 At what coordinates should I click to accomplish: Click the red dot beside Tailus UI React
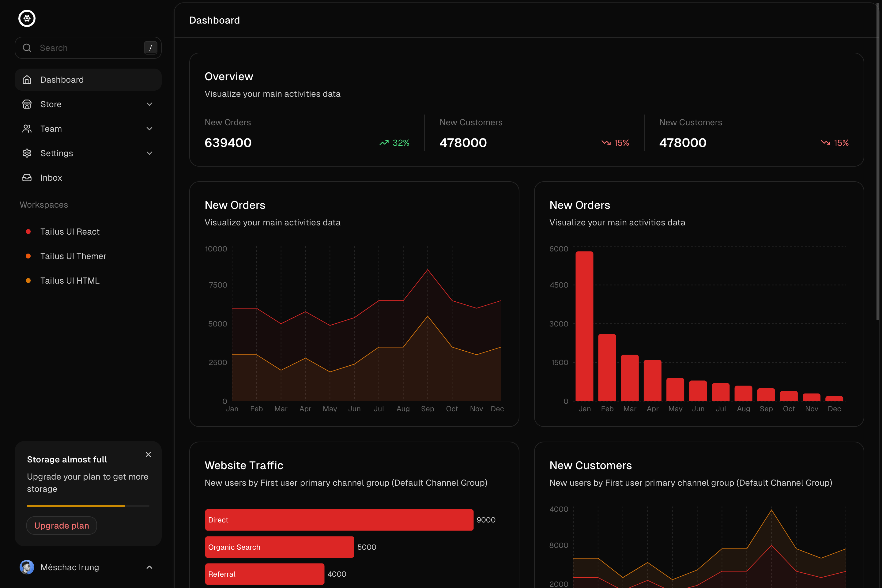coord(28,232)
